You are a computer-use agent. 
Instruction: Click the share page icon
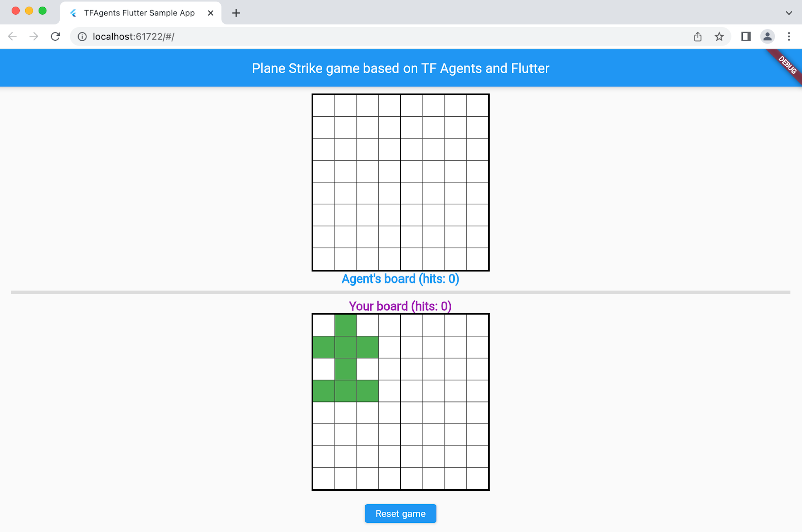coord(698,36)
